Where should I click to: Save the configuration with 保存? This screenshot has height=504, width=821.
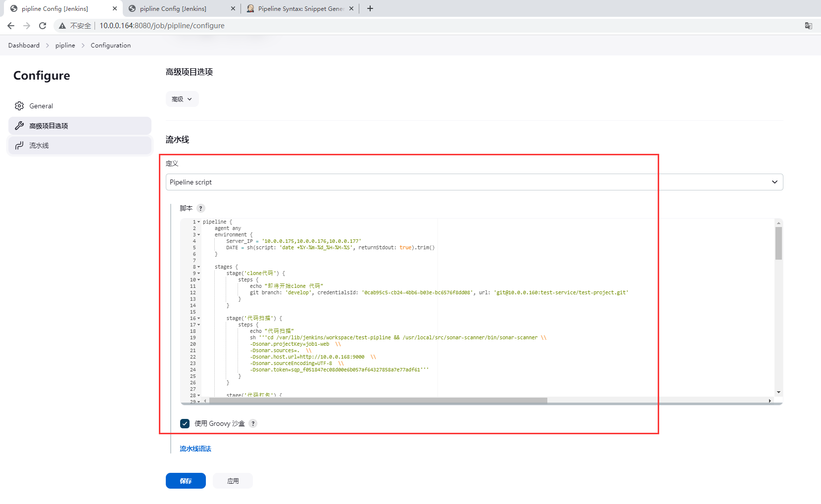[186, 481]
